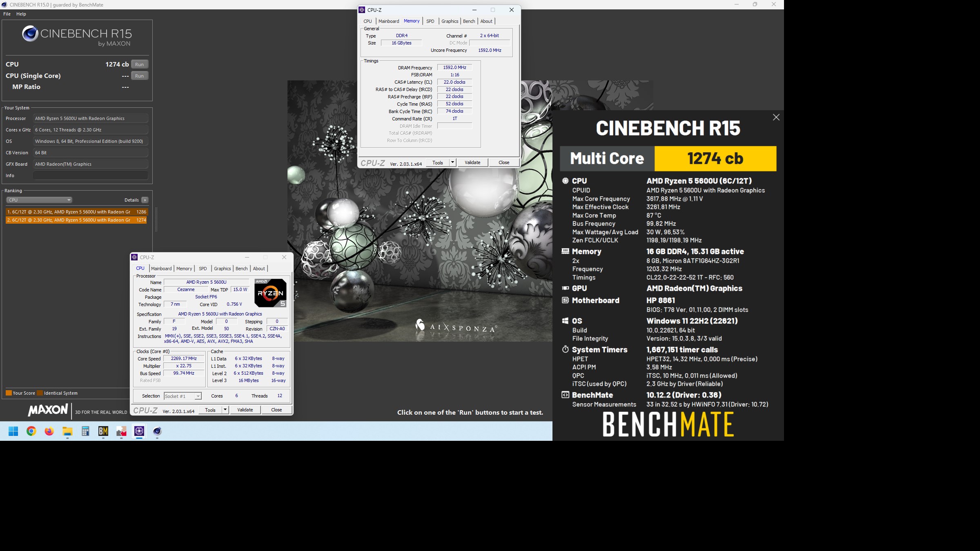Close the BenchMate result overlay
The width and height of the screenshot is (980, 551).
pos(776,118)
